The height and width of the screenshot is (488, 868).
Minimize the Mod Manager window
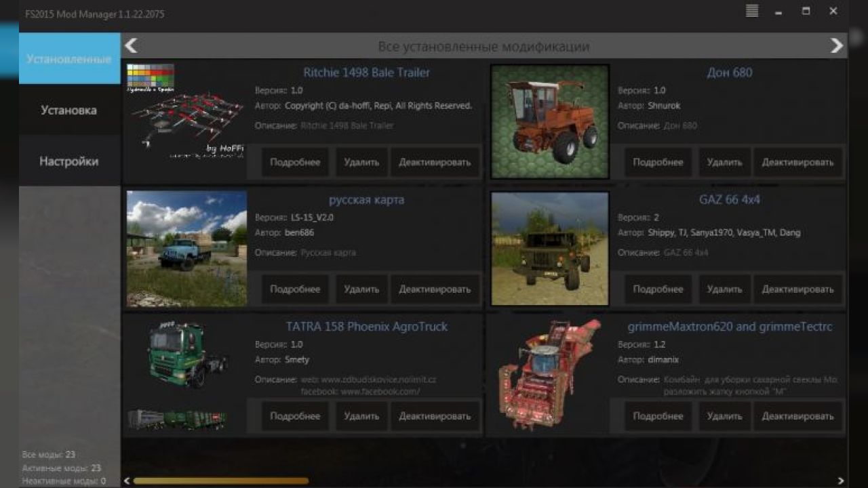point(780,12)
